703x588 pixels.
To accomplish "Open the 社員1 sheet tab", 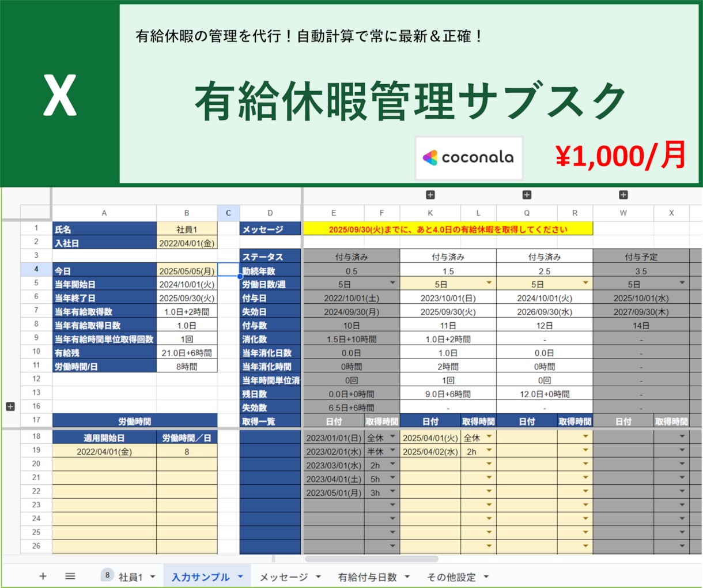I will click(x=130, y=576).
